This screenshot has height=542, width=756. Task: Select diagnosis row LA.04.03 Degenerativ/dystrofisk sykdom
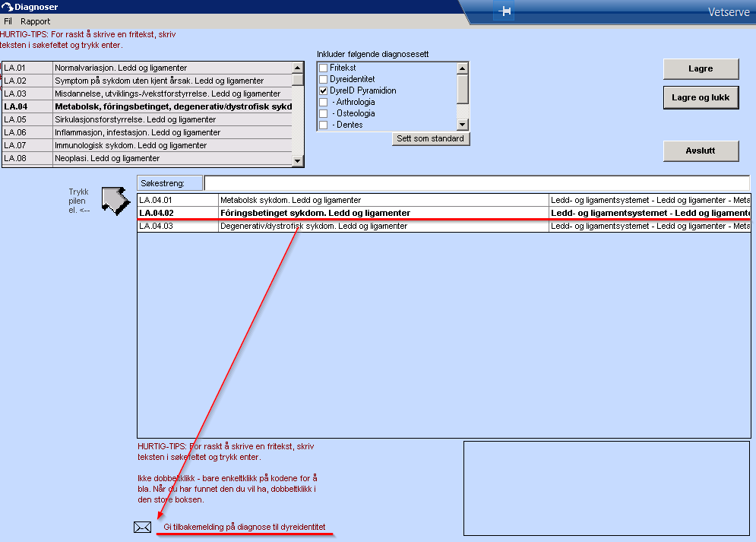click(x=315, y=227)
